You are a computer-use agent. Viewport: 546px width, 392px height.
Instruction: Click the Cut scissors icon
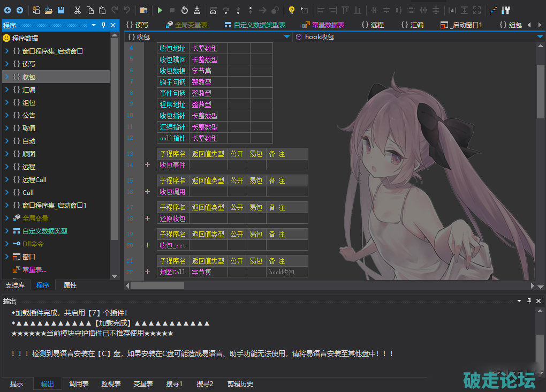tap(77, 10)
